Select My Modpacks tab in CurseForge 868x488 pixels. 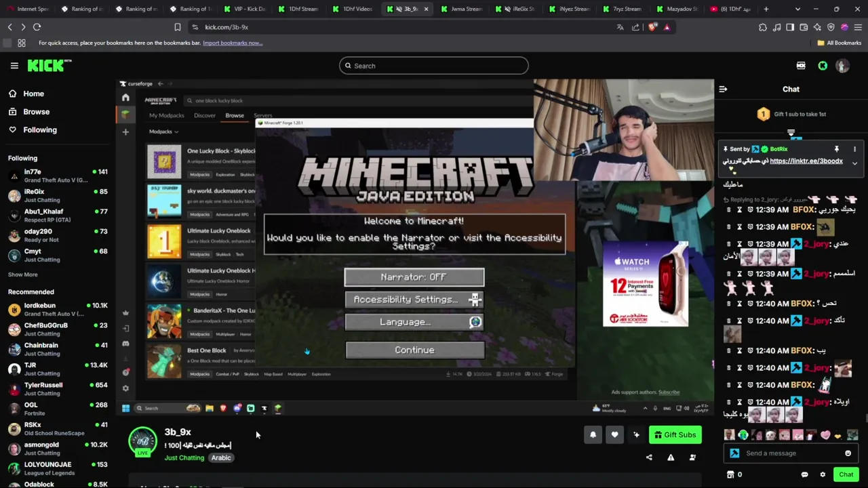(x=166, y=115)
